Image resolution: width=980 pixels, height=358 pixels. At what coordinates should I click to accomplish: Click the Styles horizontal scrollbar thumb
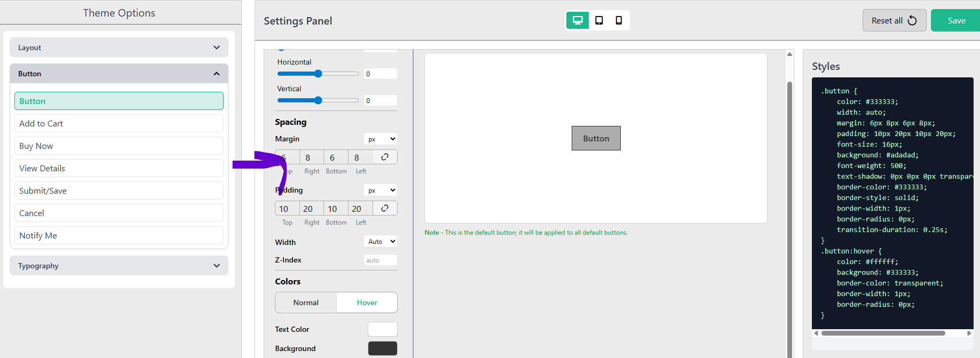883,333
